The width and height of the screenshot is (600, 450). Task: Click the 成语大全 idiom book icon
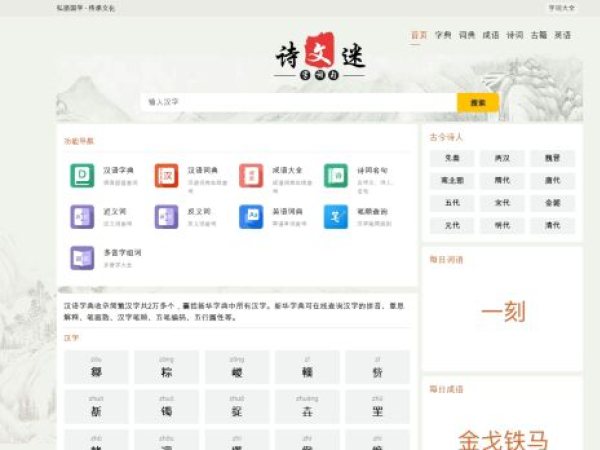tap(251, 176)
